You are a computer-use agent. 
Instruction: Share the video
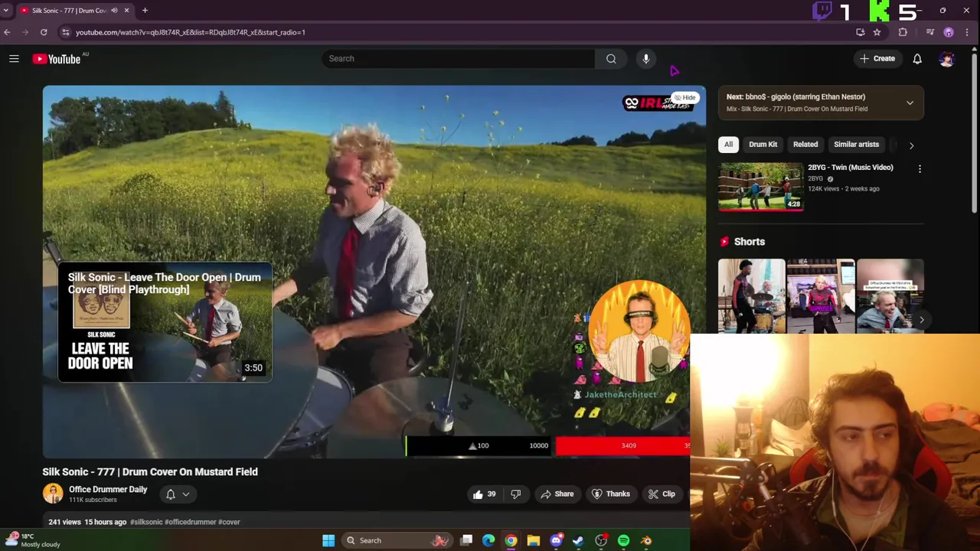coord(557,494)
